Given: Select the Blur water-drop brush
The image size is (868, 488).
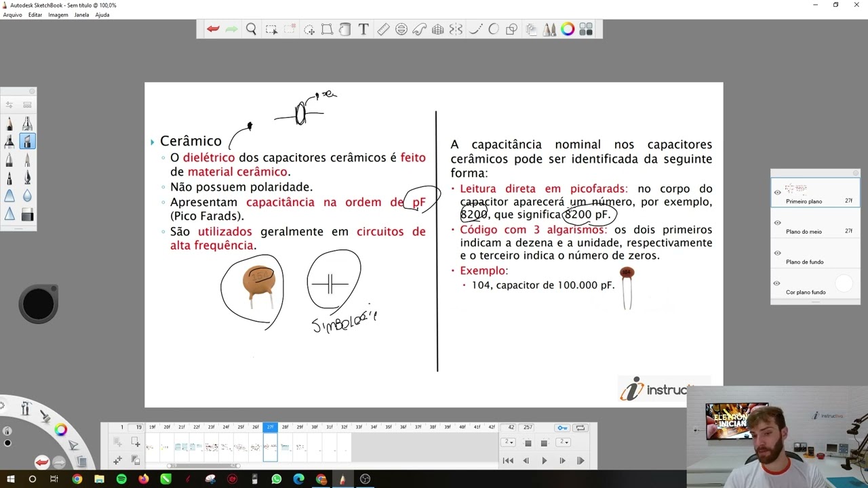Looking at the screenshot, I should tap(27, 197).
